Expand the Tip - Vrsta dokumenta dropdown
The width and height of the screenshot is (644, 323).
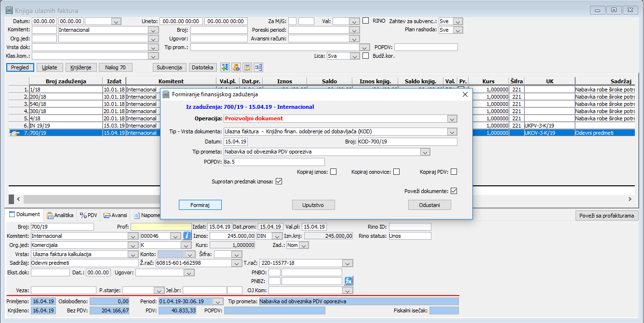click(452, 132)
